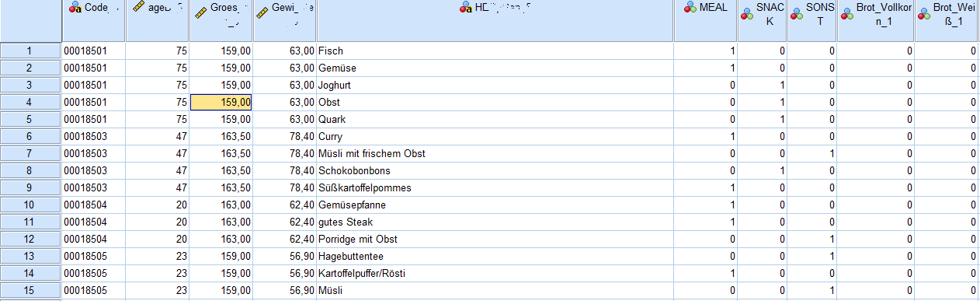
Task: Click the 'Müsli' cell in row 15
Action: coord(495,291)
